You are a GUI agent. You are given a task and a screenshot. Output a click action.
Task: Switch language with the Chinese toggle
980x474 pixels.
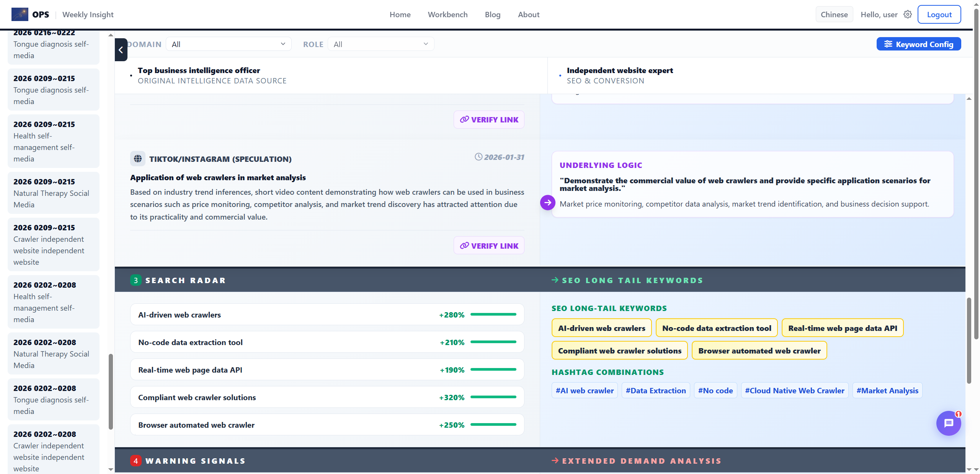pyautogui.click(x=834, y=15)
